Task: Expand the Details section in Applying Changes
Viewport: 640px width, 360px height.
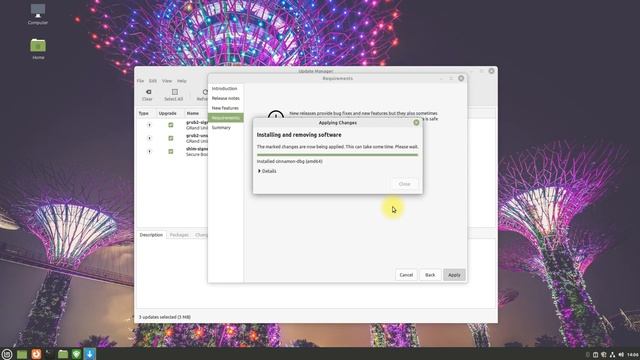Action: 267,171
